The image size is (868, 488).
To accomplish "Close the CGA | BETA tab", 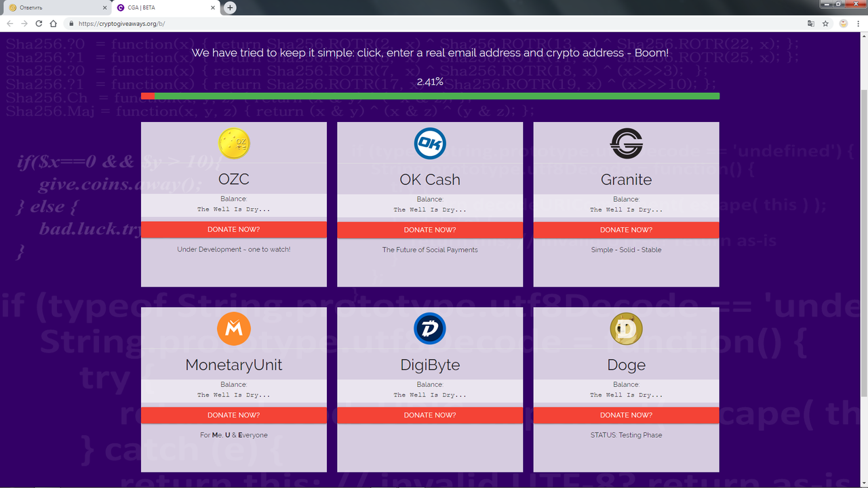I will pos(212,7).
